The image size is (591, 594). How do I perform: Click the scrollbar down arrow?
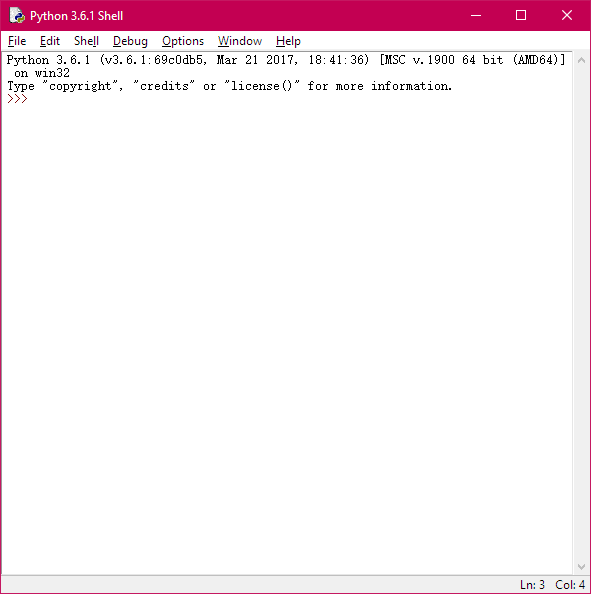pos(582,567)
